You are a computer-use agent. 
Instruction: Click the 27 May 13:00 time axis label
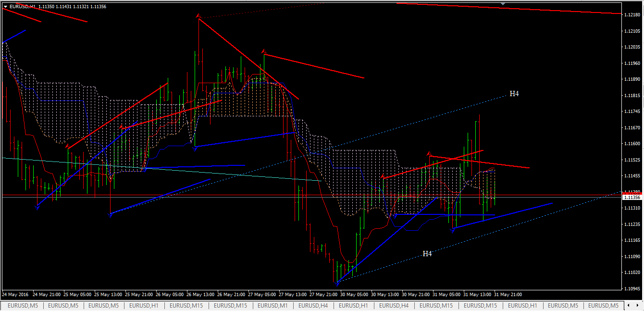pos(293,295)
